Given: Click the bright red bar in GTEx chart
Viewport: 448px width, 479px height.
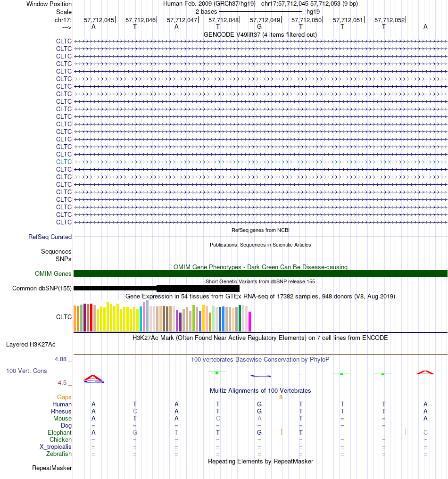Looking at the screenshot, I should [x=91, y=318].
